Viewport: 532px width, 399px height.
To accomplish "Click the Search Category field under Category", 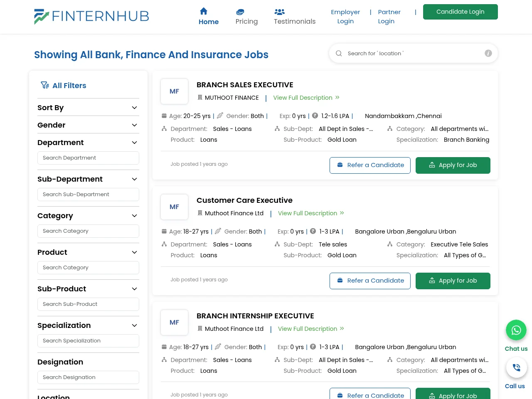I will click(88, 231).
